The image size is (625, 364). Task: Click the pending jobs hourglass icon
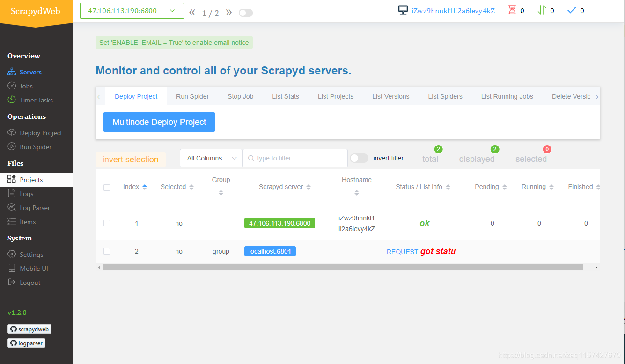[x=512, y=10]
